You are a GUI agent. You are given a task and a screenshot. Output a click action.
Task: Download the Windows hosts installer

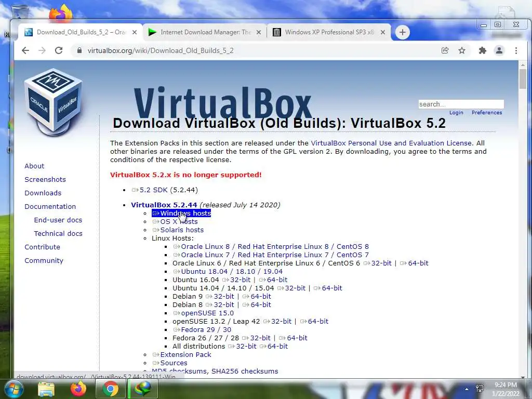coord(181,214)
